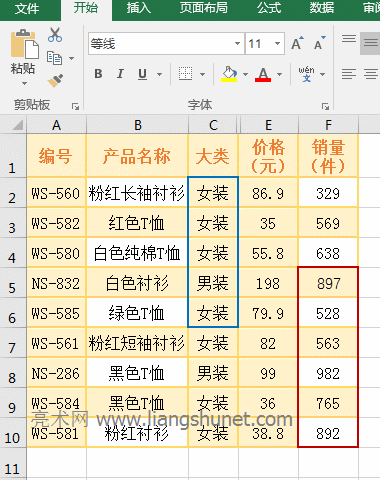Open the 文件 tab

(x=27, y=9)
